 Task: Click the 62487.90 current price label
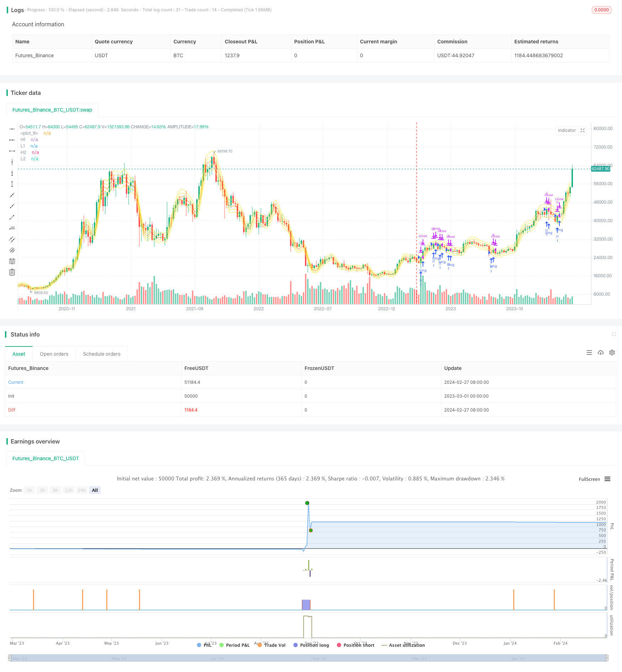[x=601, y=169]
